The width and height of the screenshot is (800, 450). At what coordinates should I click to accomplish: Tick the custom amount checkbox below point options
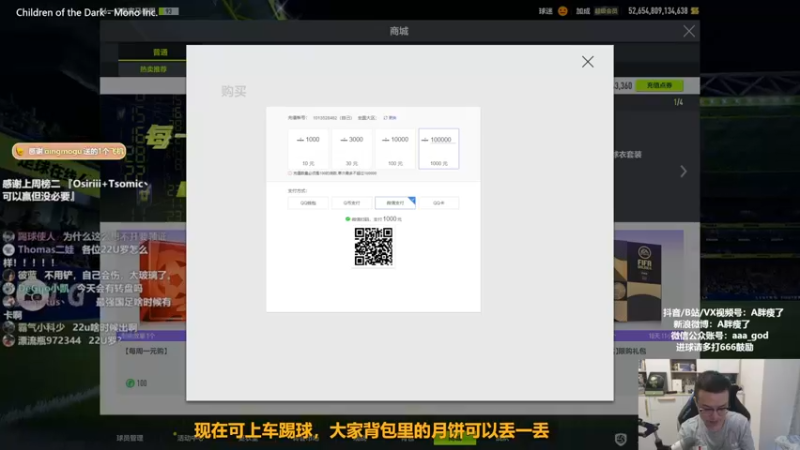click(290, 173)
